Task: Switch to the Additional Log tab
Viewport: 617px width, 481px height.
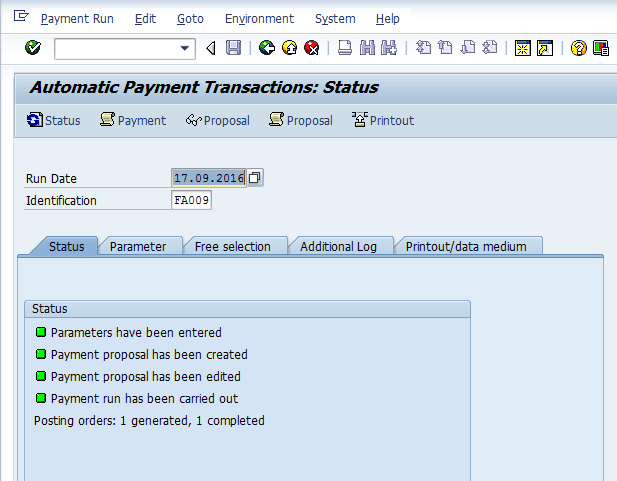Action: coord(338,246)
